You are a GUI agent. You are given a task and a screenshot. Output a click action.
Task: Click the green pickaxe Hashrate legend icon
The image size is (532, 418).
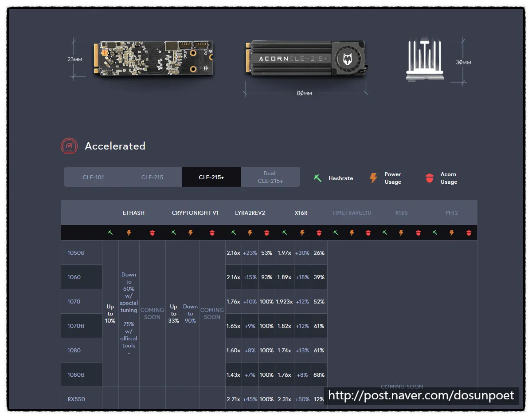tap(317, 178)
